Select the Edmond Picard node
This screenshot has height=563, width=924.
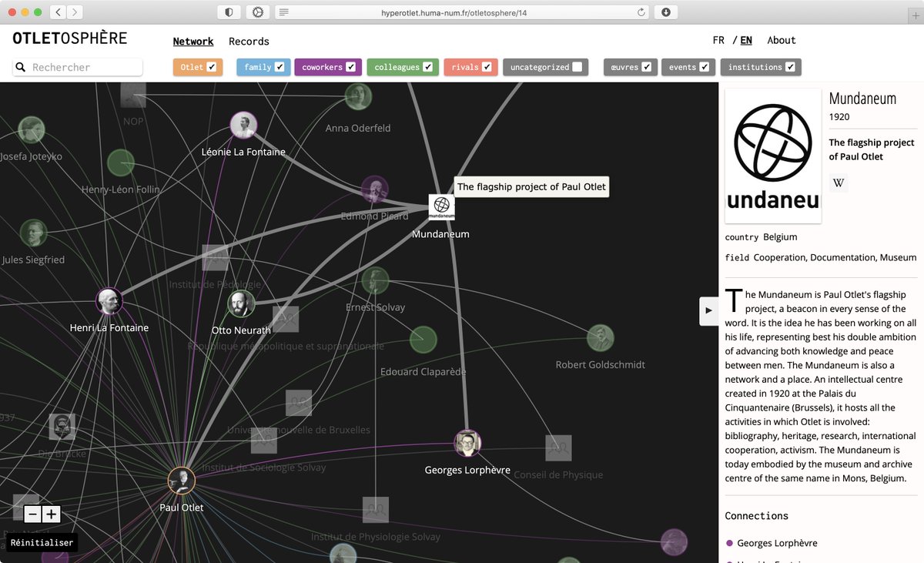click(374, 189)
